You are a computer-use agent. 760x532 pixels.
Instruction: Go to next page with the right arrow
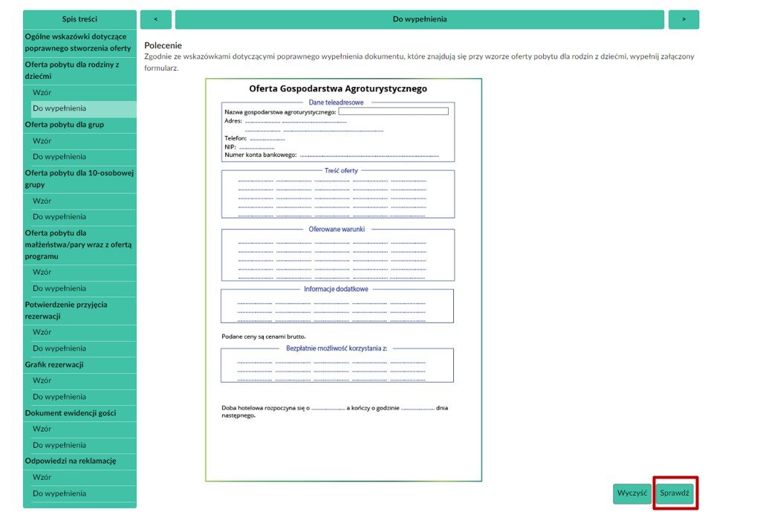[x=683, y=19]
